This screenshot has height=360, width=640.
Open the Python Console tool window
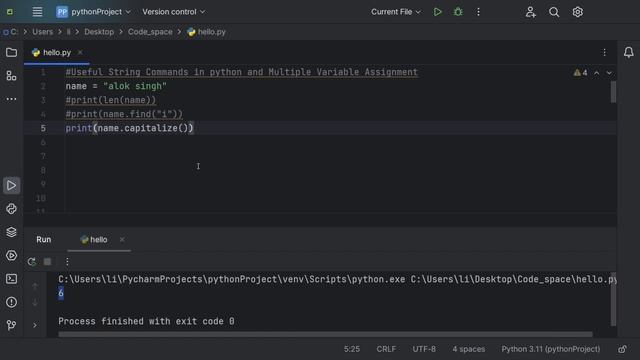tap(11, 209)
